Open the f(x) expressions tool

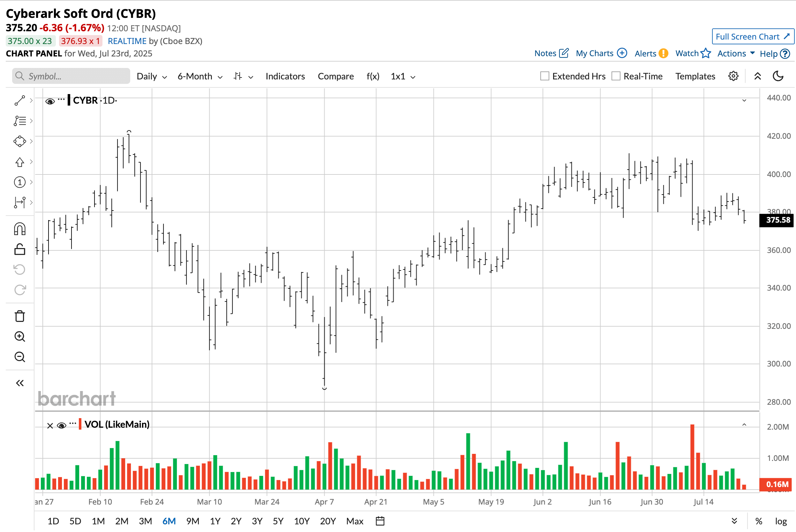click(373, 76)
